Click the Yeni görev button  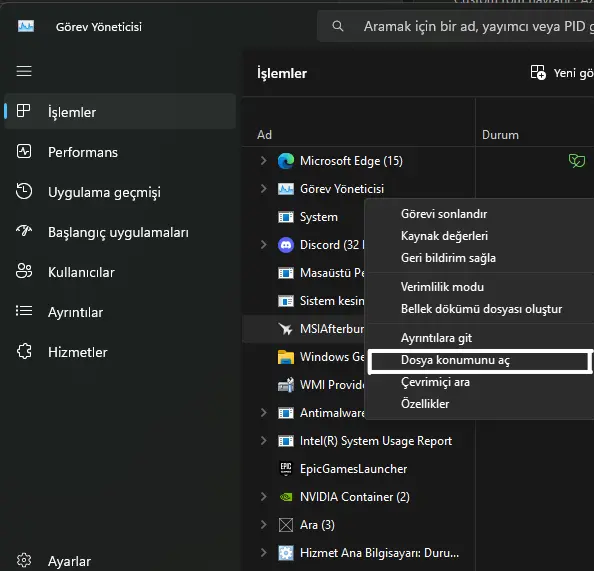pyautogui.click(x=562, y=73)
